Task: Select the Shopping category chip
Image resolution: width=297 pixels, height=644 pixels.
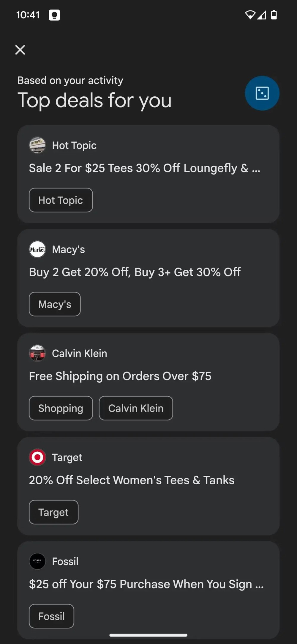Action: pos(61,408)
